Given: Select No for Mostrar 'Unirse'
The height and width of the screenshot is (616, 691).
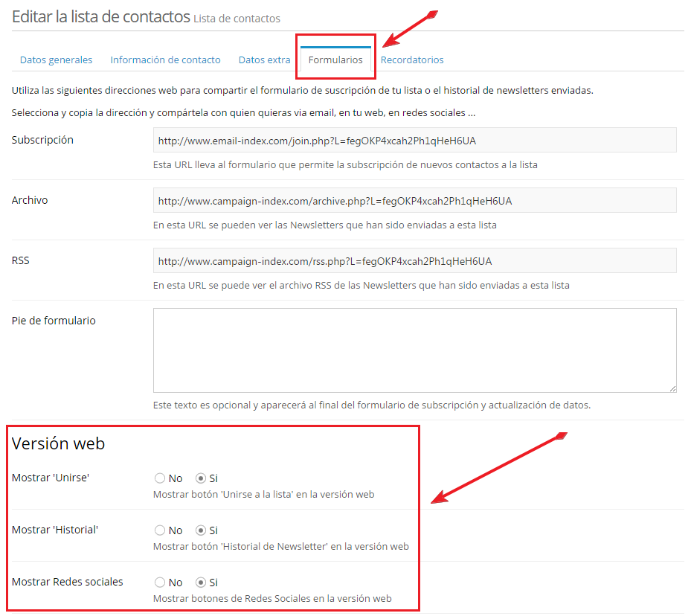Looking at the screenshot, I should 160,478.
